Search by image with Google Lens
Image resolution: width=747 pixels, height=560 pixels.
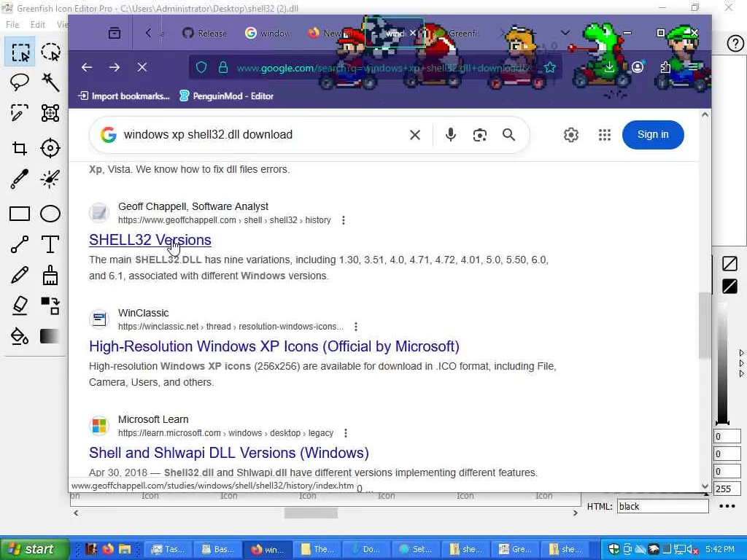(480, 135)
